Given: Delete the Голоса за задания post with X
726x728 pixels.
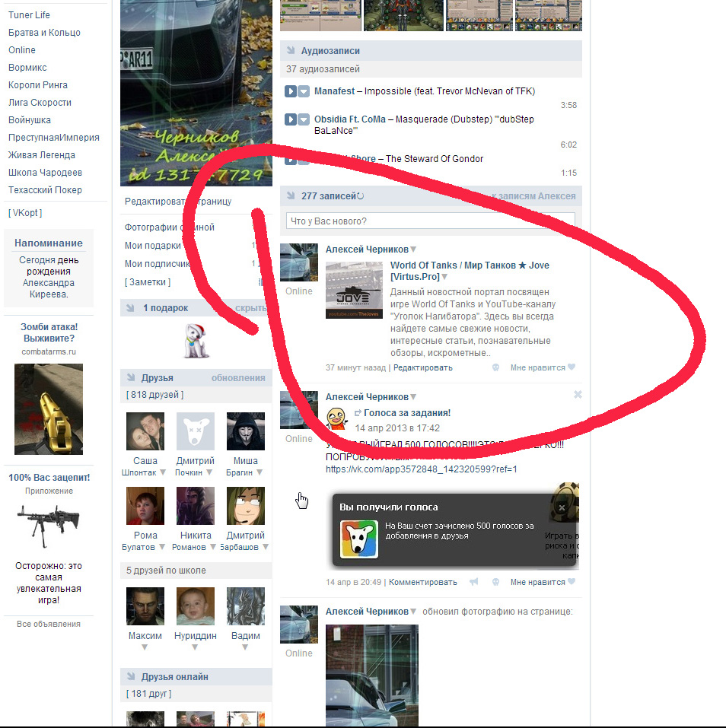Looking at the screenshot, I should pos(578,395).
